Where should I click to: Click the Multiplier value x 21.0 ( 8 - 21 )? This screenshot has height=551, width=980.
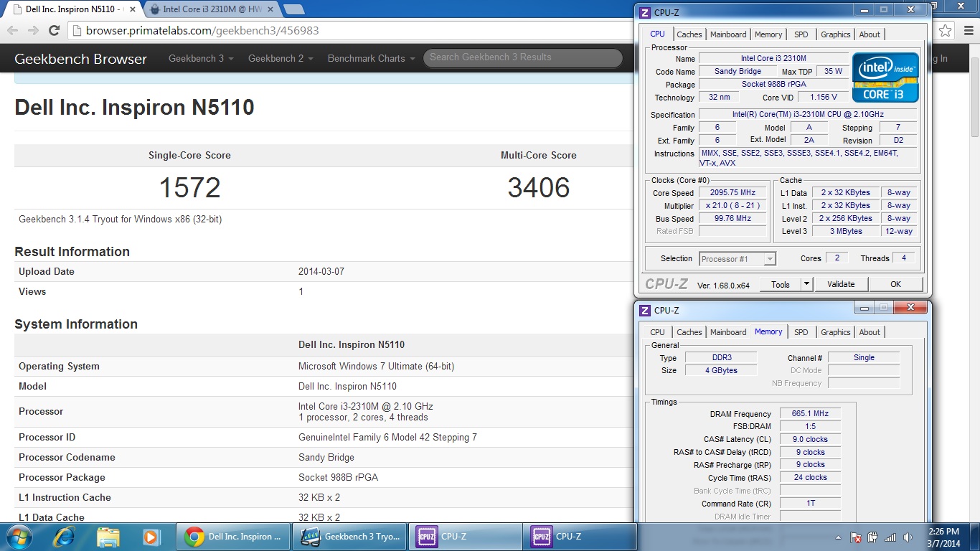pyautogui.click(x=732, y=206)
